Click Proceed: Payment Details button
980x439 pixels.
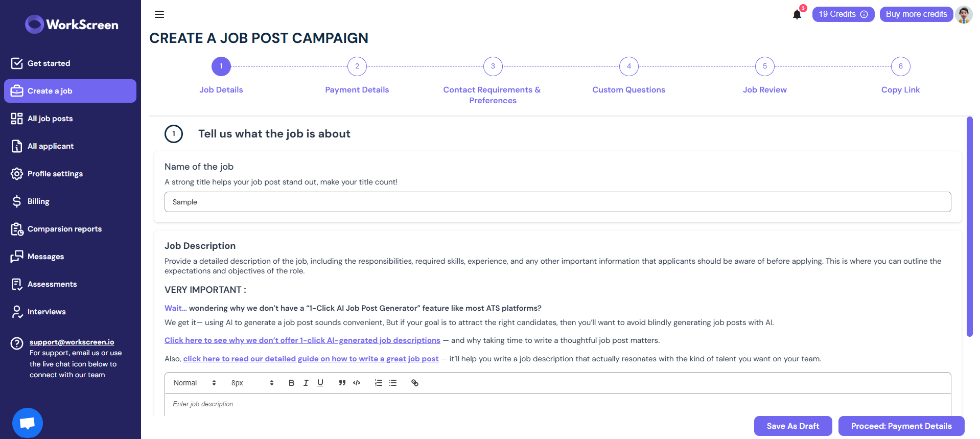coord(901,426)
